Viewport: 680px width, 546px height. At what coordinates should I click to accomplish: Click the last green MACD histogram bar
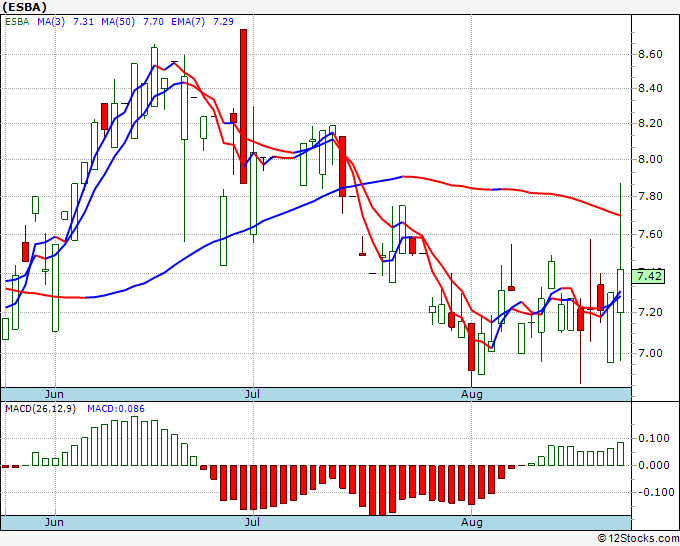pos(621,454)
